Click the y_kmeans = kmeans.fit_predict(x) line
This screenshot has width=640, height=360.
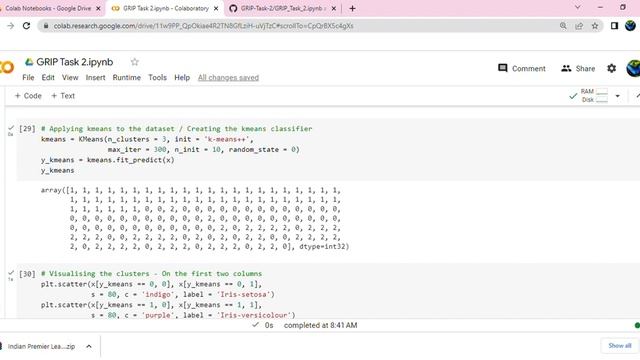tap(107, 160)
